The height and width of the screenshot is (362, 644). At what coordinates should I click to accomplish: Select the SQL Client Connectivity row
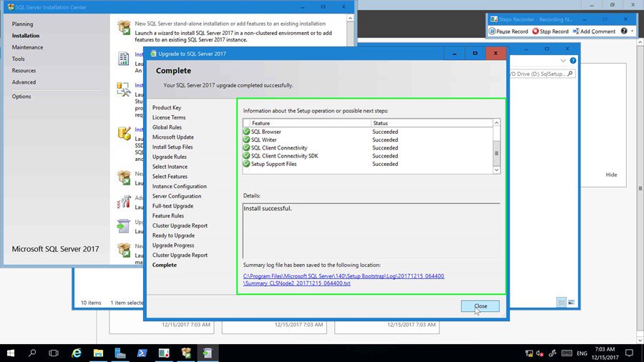(x=368, y=148)
